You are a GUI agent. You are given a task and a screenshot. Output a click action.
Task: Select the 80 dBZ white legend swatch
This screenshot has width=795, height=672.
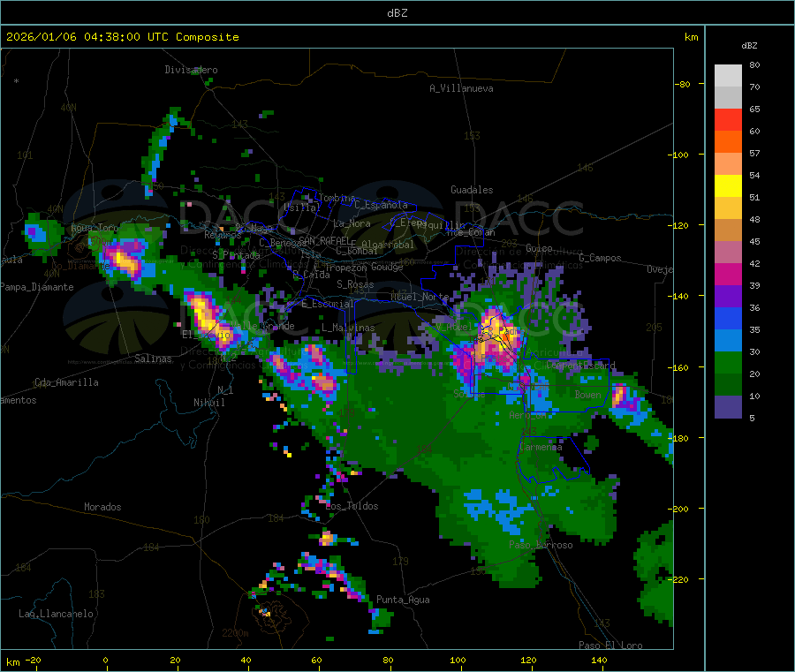pos(728,76)
